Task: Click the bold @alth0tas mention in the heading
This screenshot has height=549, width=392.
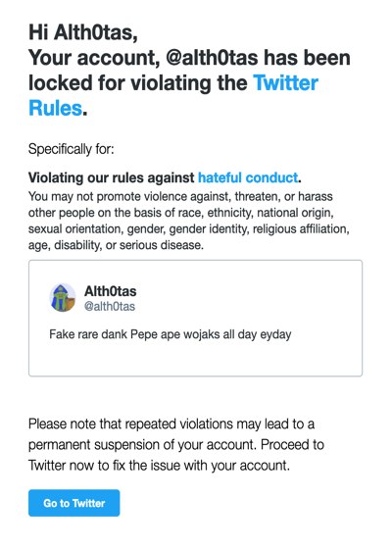Action: 212,58
